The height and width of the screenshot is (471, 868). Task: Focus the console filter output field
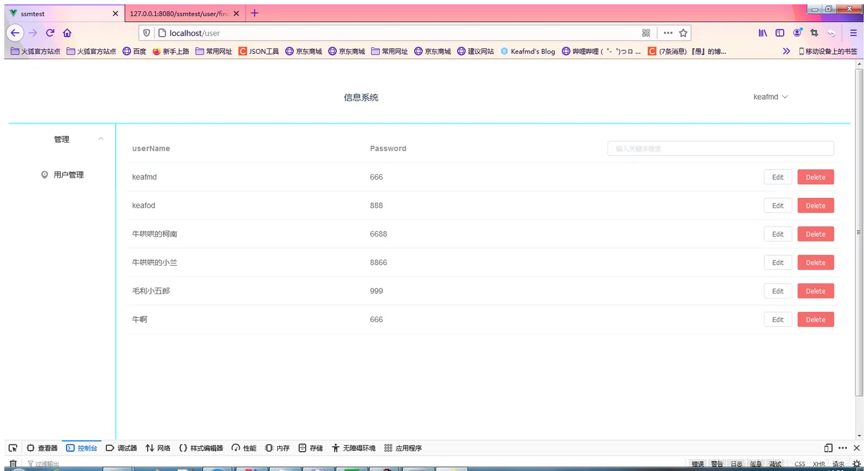coord(353,464)
